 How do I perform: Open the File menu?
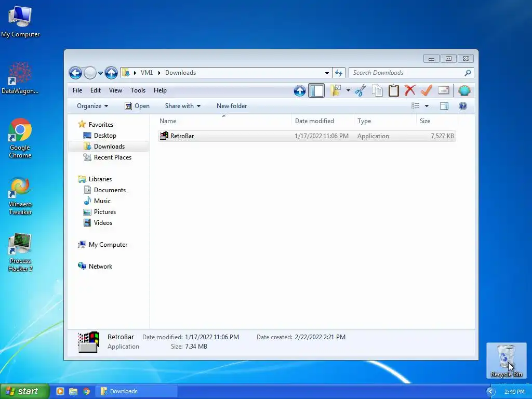77,90
